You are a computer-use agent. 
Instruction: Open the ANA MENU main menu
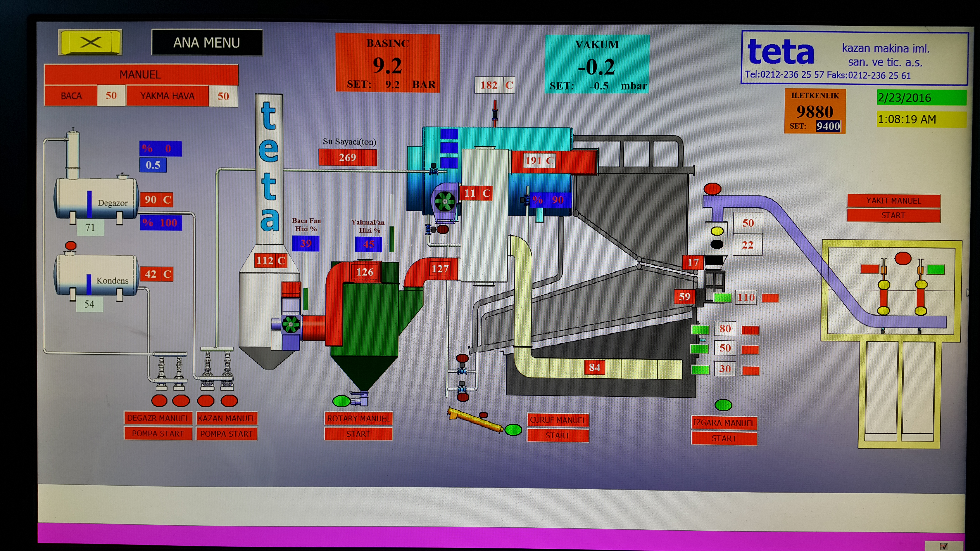(207, 43)
